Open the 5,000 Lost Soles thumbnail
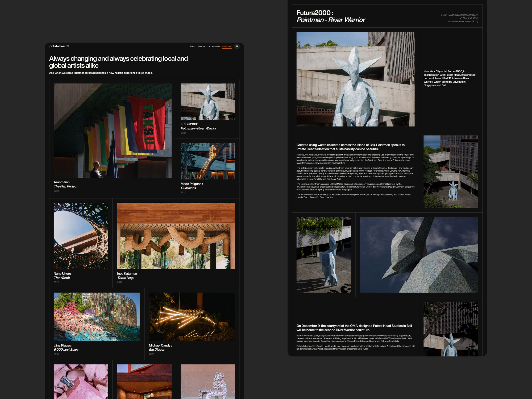This screenshot has width=532, height=399. 97,317
